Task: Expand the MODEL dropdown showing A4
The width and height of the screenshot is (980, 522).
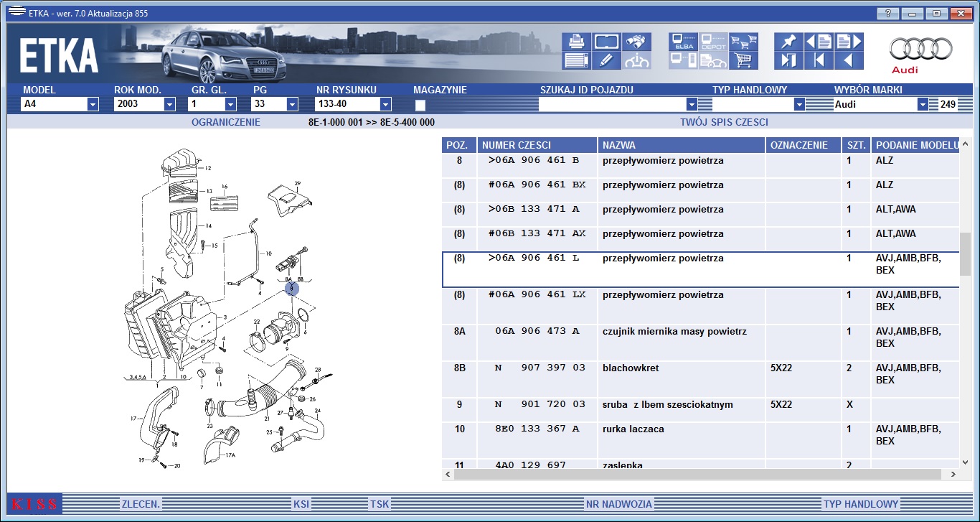Action: click(93, 104)
